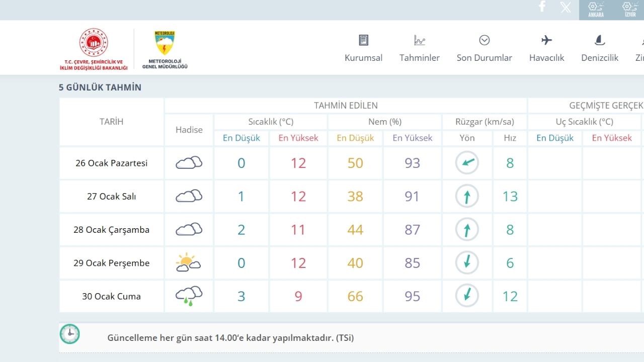Expand the Havacılık menu

coord(546,49)
